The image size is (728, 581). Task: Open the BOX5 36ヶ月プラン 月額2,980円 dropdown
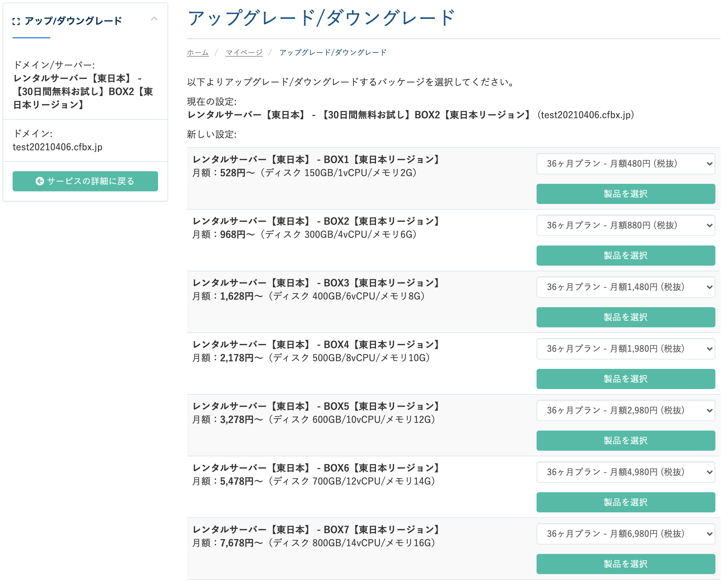pyautogui.click(x=625, y=411)
